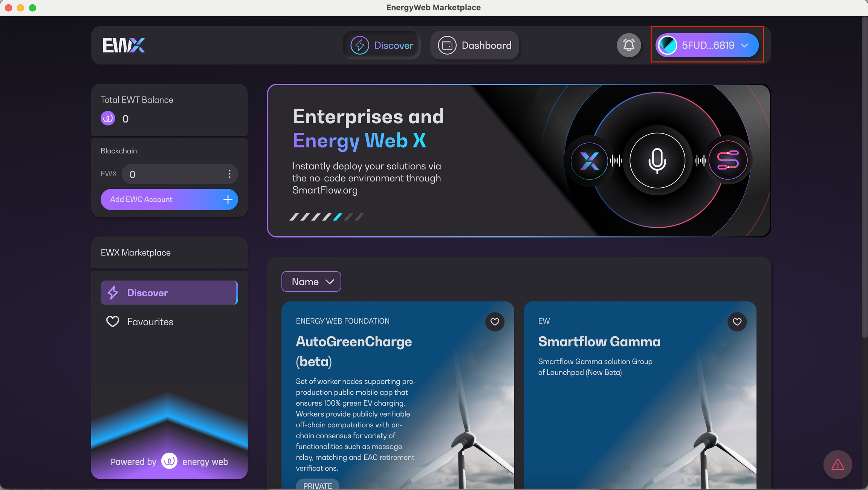
Task: Click the purple EWT token icon
Action: (108, 118)
